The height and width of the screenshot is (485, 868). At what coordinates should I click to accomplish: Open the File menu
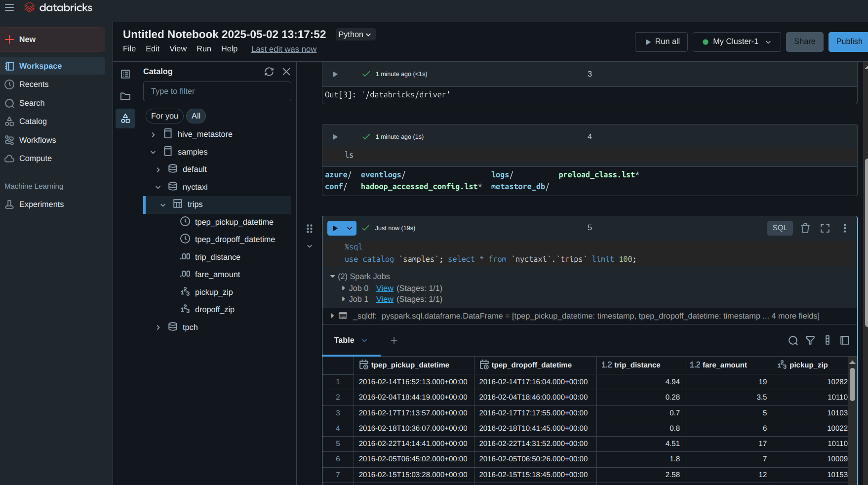point(129,49)
